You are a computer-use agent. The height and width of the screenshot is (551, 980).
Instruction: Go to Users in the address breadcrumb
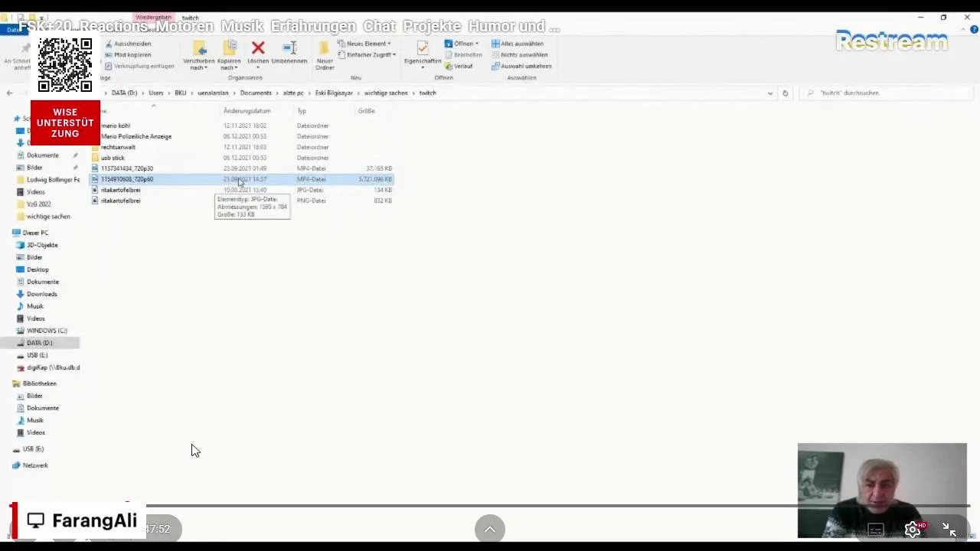(156, 93)
